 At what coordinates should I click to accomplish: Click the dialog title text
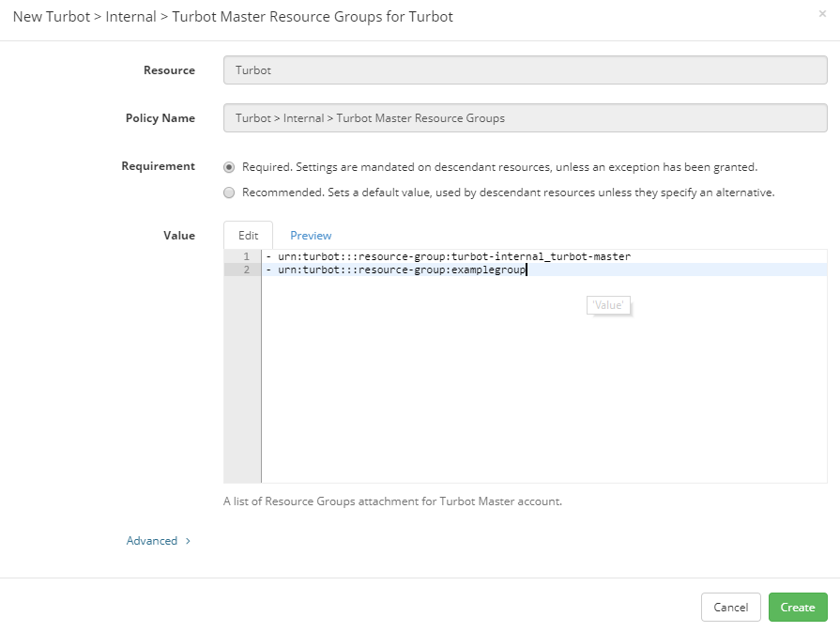coord(233,17)
